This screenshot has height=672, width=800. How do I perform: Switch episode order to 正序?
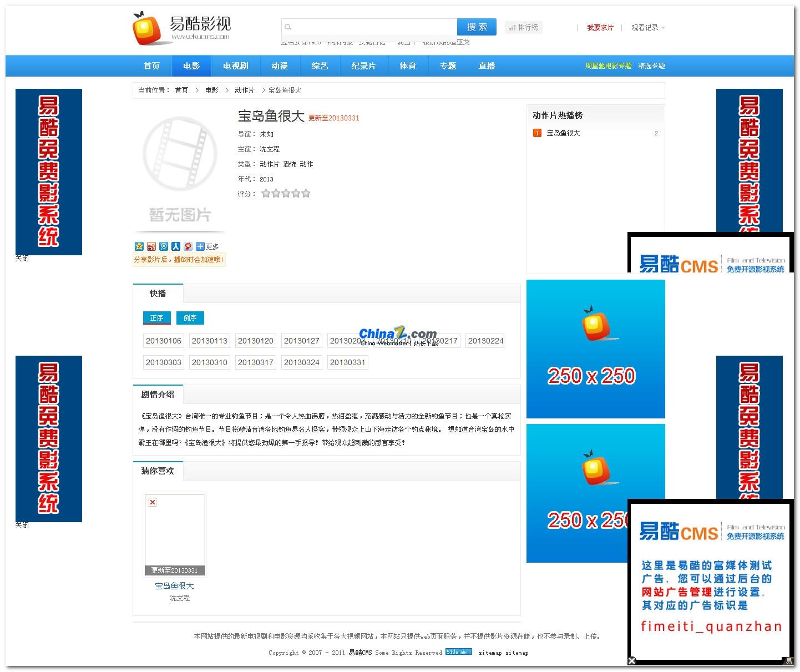[x=157, y=318]
